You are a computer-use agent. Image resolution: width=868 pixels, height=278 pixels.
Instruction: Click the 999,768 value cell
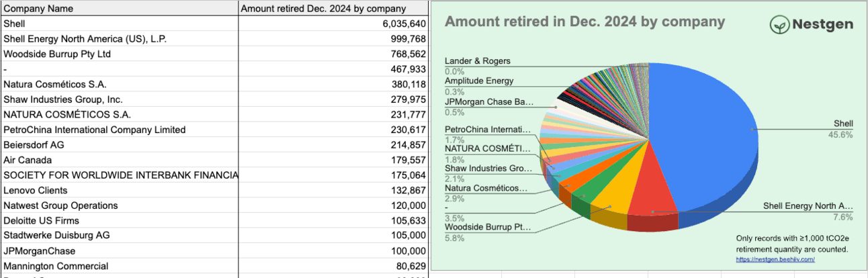(334, 39)
